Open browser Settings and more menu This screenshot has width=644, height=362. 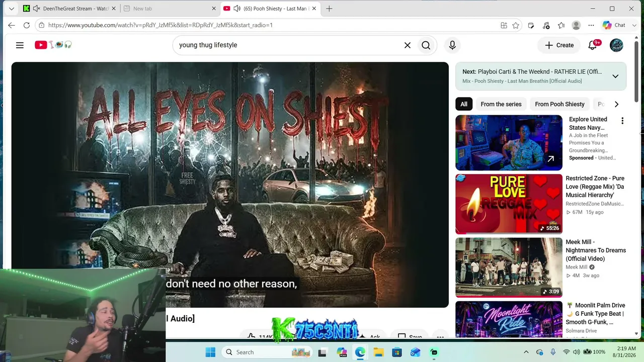point(591,25)
